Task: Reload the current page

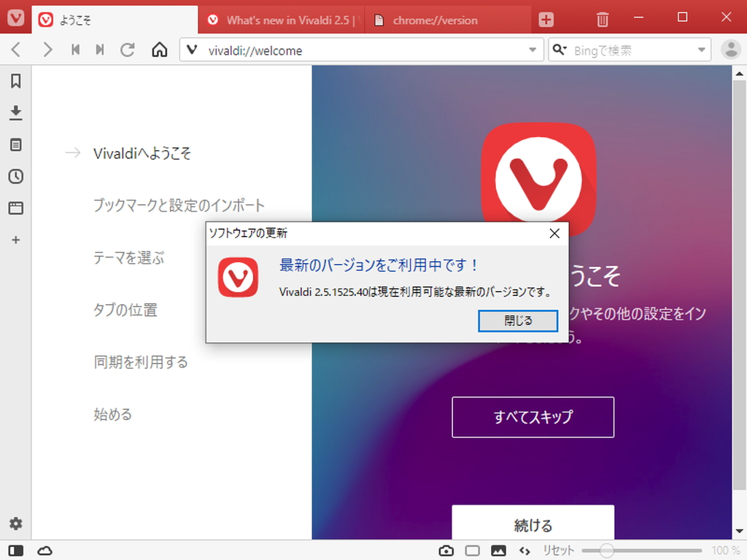Action: 128,50
